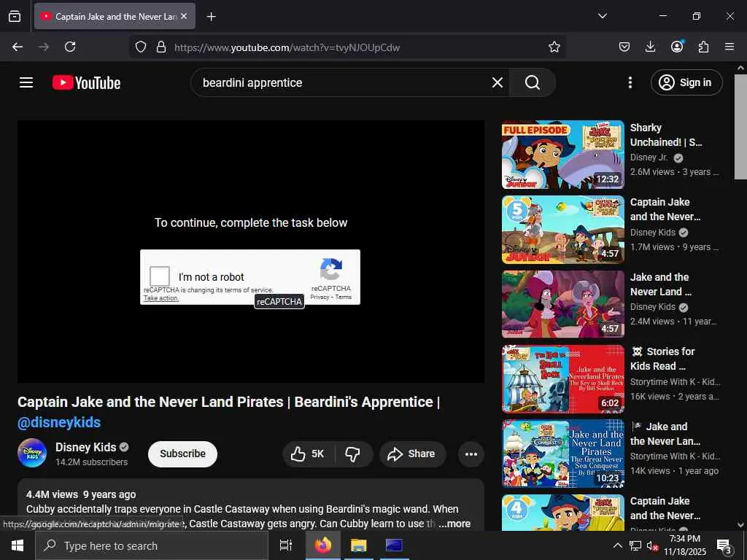Open a new browser tab
This screenshot has height=560, width=747.
[211, 17]
